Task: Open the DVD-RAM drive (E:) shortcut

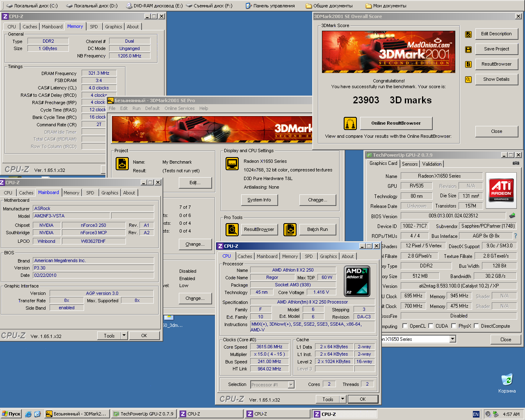Action: point(154,6)
